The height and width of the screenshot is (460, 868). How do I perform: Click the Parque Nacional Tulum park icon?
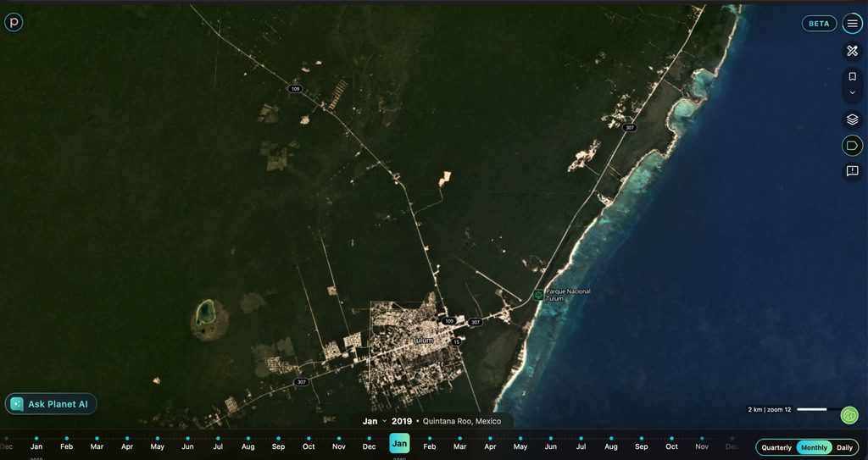tap(537, 295)
